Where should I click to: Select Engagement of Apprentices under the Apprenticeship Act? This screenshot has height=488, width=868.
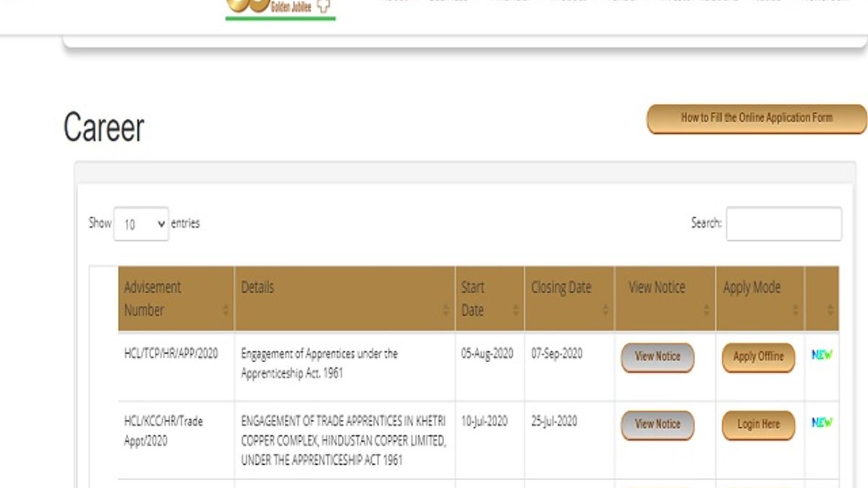point(319,364)
